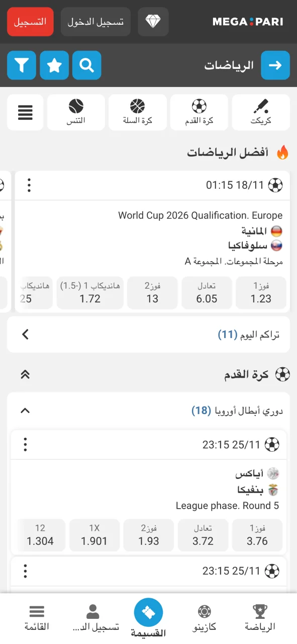Expand today's accumulator تراكم اليوم (11)
This screenshot has width=297, height=644.
click(25, 335)
